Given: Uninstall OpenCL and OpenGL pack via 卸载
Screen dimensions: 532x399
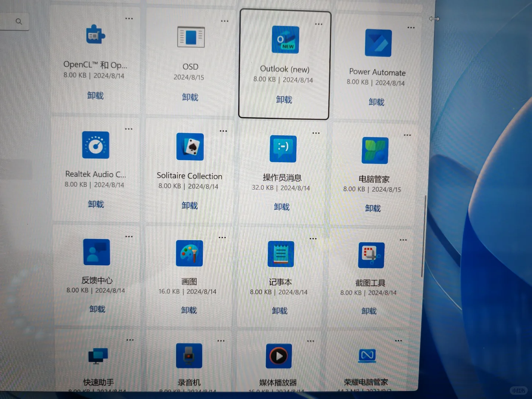Looking at the screenshot, I should pyautogui.click(x=95, y=96).
